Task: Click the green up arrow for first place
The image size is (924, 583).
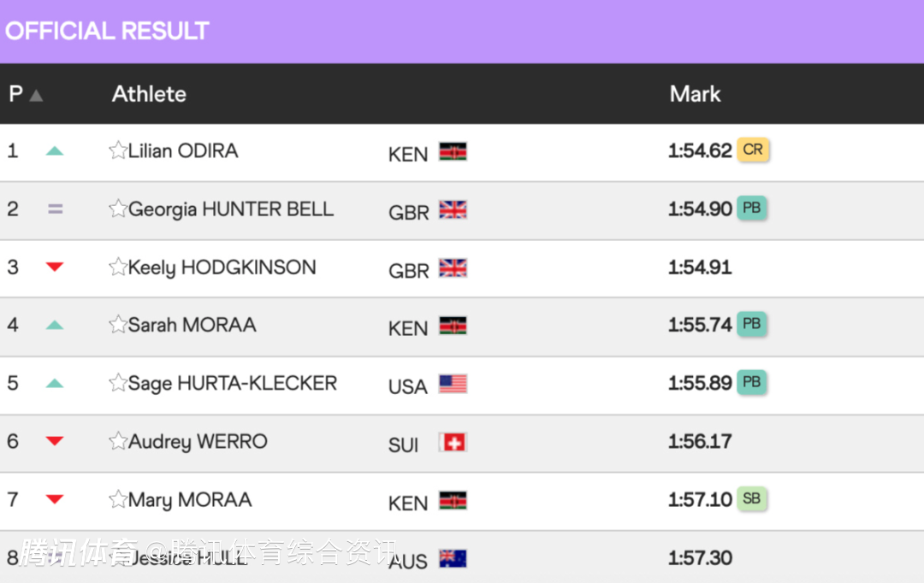Action: point(55,150)
